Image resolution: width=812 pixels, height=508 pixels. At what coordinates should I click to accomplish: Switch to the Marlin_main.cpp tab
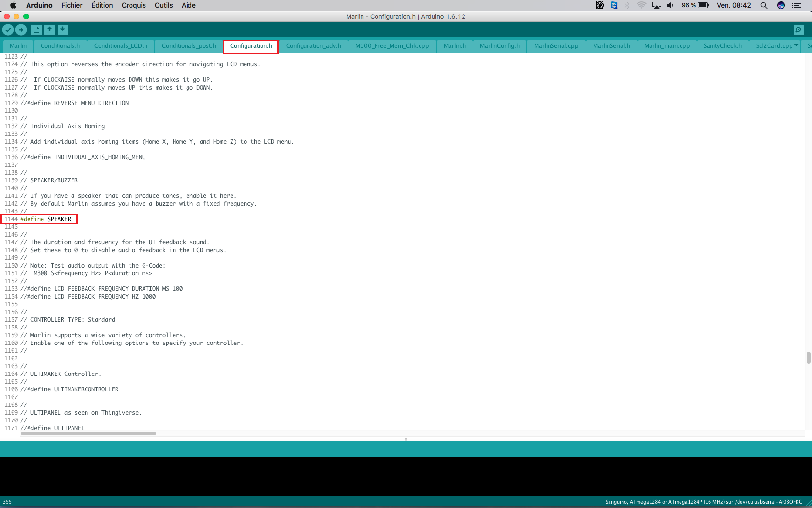click(667, 46)
